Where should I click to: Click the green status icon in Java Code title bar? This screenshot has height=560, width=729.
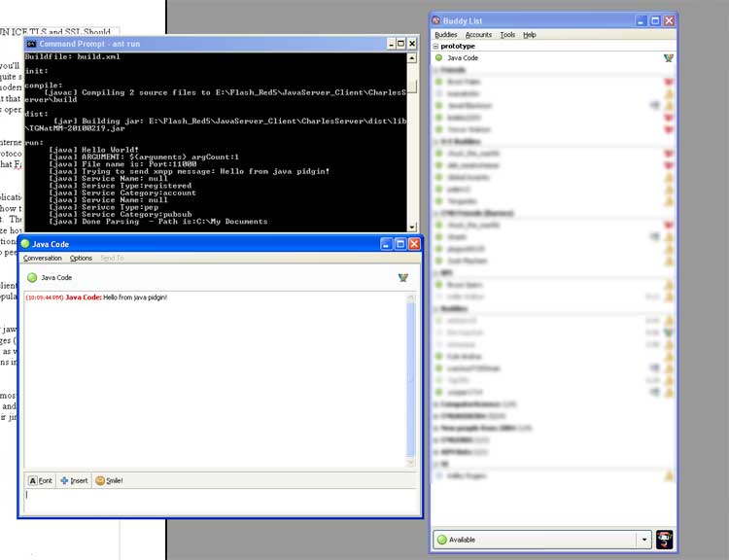click(x=25, y=244)
